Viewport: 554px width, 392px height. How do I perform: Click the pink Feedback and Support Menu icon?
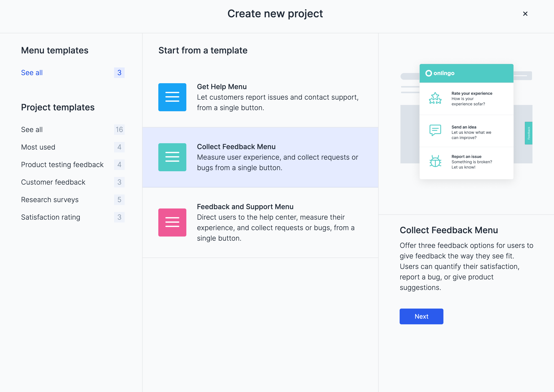[172, 222]
